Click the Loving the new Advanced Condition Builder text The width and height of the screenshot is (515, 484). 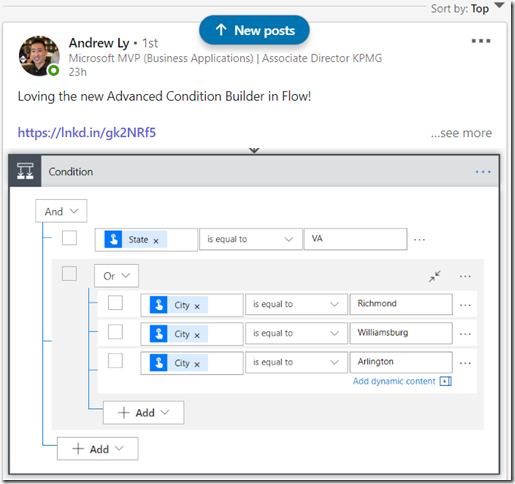pos(164,96)
